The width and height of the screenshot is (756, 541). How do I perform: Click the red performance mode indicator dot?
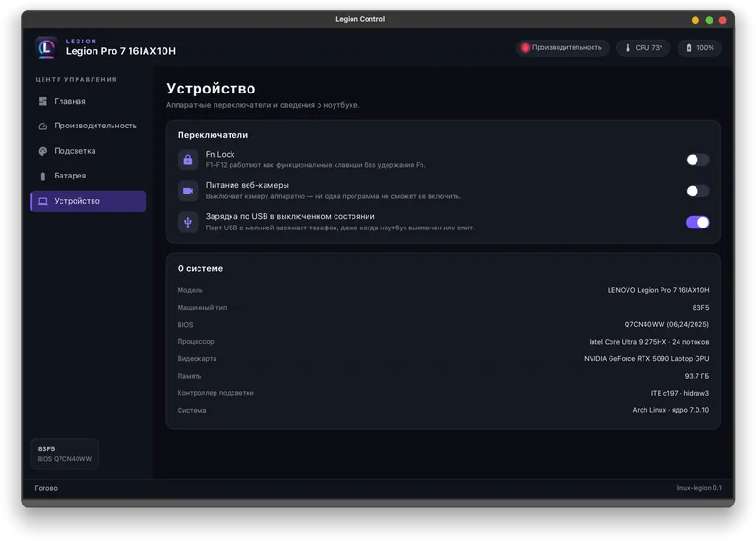pyautogui.click(x=525, y=47)
